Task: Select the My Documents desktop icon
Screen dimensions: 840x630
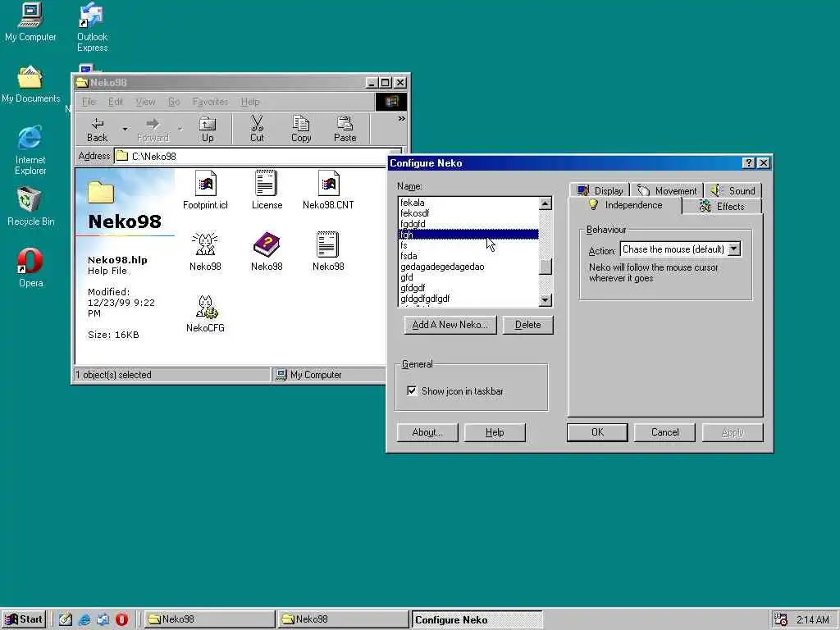Action: (x=30, y=84)
